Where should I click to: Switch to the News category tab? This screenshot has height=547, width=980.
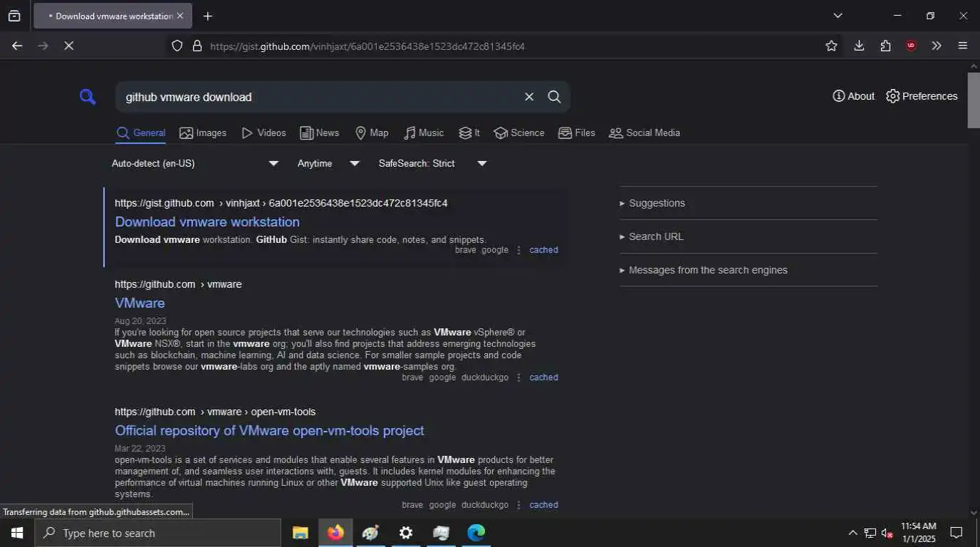319,133
